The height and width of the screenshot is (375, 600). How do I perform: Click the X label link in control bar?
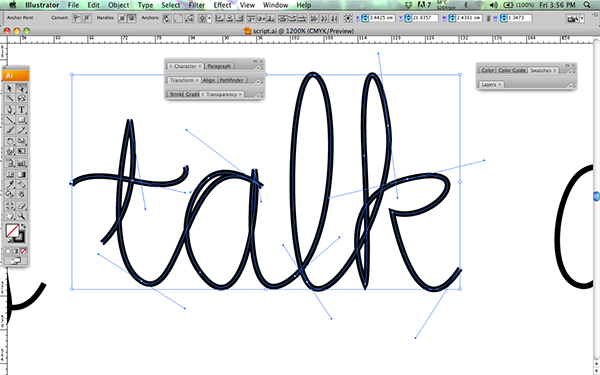tap(358, 18)
